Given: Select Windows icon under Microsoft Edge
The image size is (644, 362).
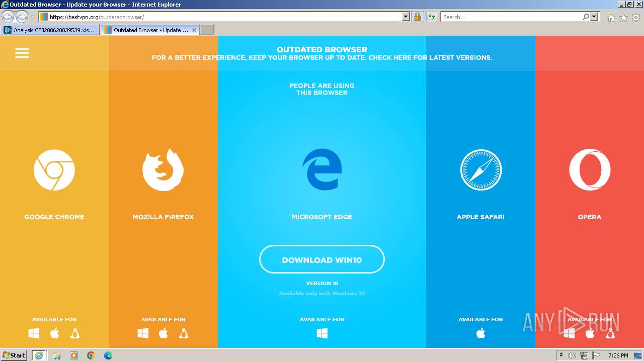Looking at the screenshot, I should point(322,333).
